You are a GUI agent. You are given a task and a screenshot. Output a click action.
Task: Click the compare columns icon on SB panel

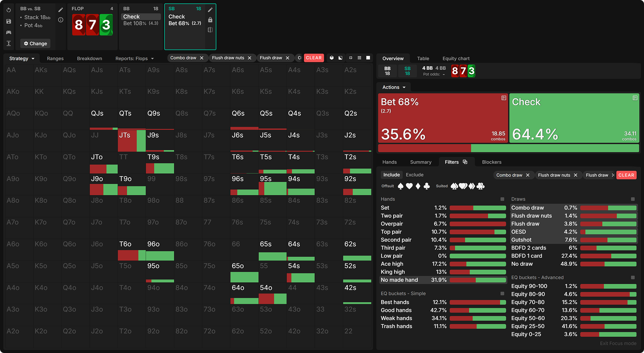(x=210, y=30)
